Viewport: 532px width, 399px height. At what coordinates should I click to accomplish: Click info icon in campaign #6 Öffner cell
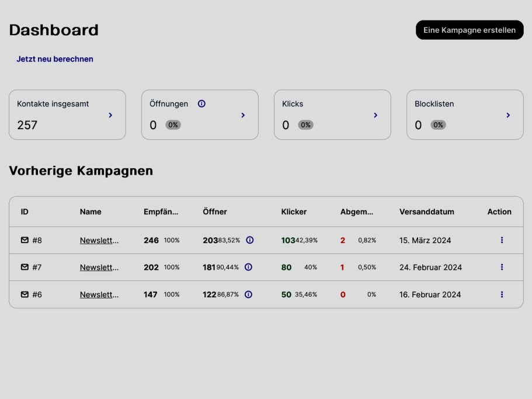click(248, 294)
